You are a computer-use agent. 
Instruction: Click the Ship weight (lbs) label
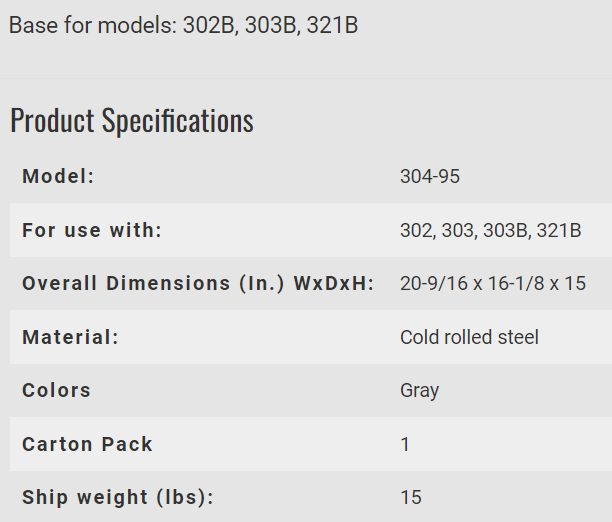pyautogui.click(x=118, y=497)
